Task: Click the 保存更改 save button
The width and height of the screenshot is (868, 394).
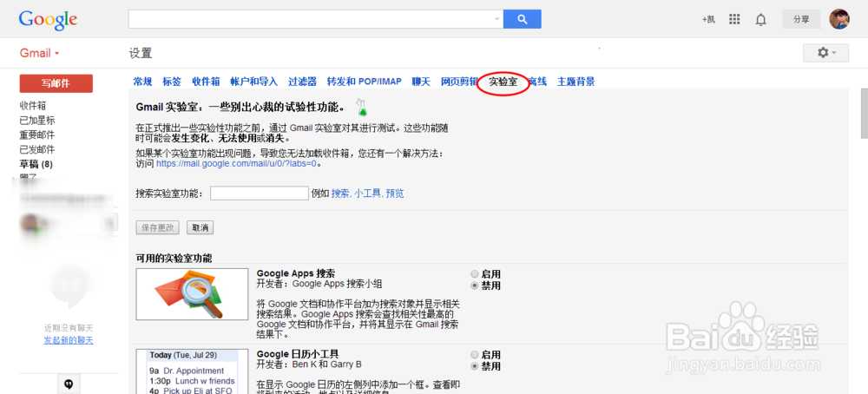Action: pos(158,227)
